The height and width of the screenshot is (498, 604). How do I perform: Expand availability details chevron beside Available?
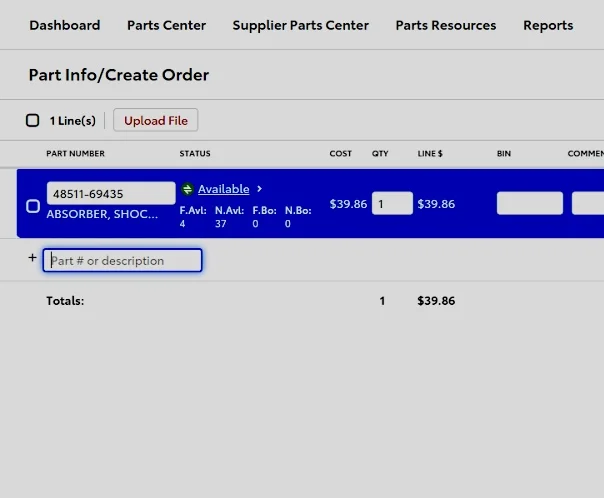click(260, 189)
